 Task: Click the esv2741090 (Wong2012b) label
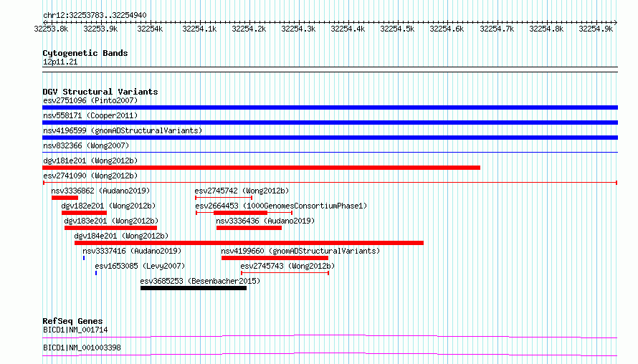(90, 176)
